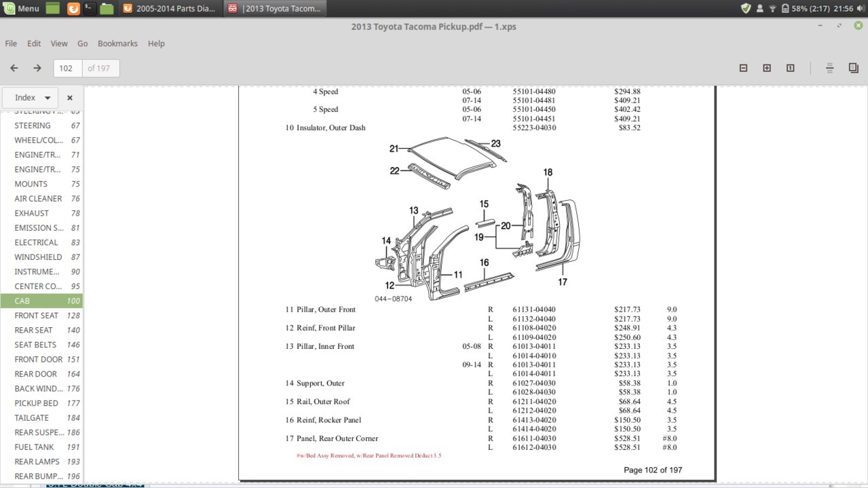The image size is (868, 488).
Task: Click the "Insulator, Outer Dash" row text
Action: tap(331, 128)
